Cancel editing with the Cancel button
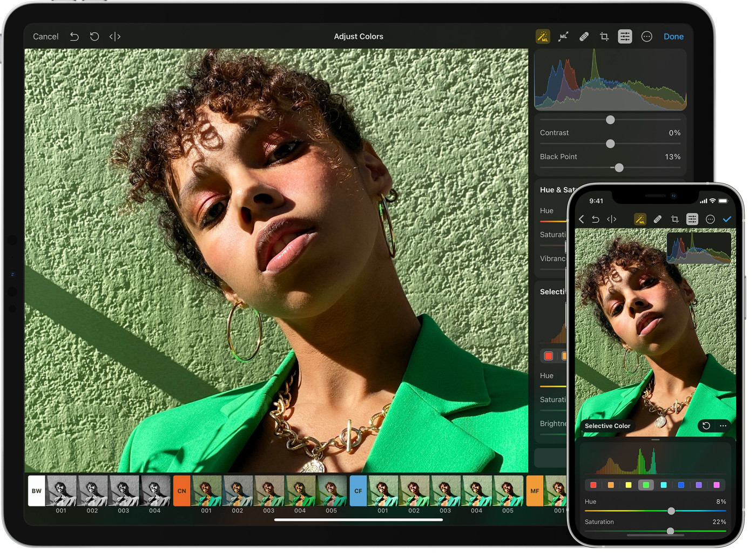 (x=45, y=36)
